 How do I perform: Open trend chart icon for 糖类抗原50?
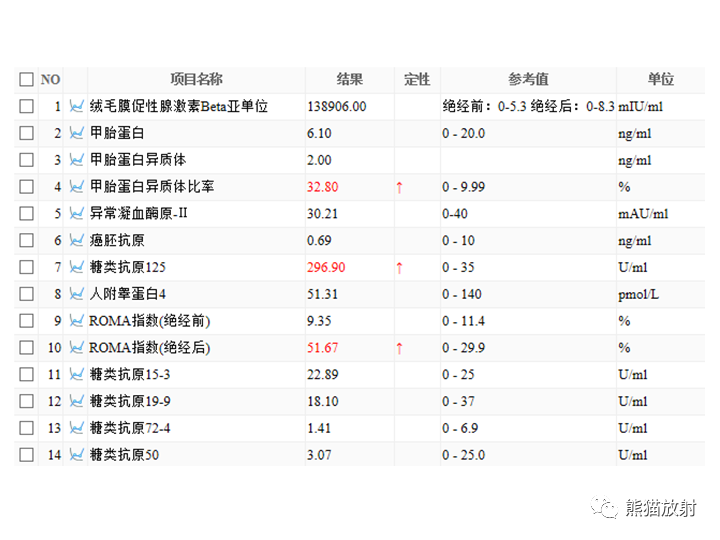click(76, 455)
